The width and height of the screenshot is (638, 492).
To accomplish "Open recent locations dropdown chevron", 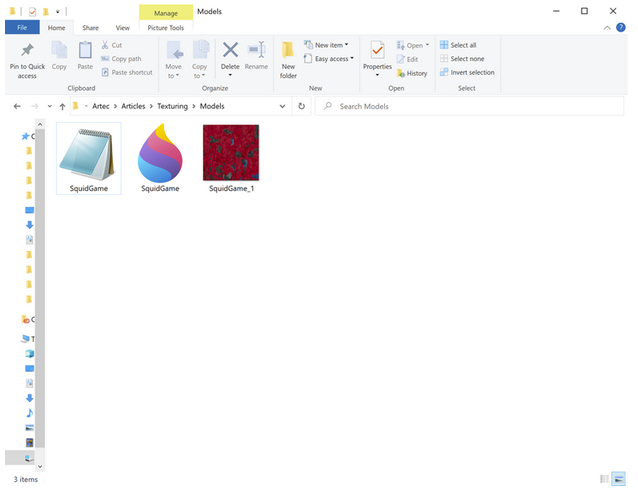I will pos(50,106).
